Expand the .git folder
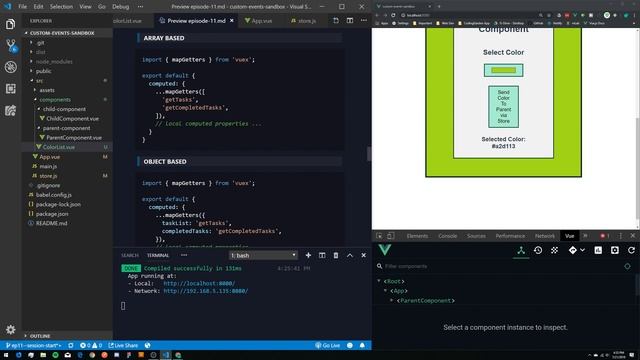Screen dimensions: 640x360 point(40,42)
